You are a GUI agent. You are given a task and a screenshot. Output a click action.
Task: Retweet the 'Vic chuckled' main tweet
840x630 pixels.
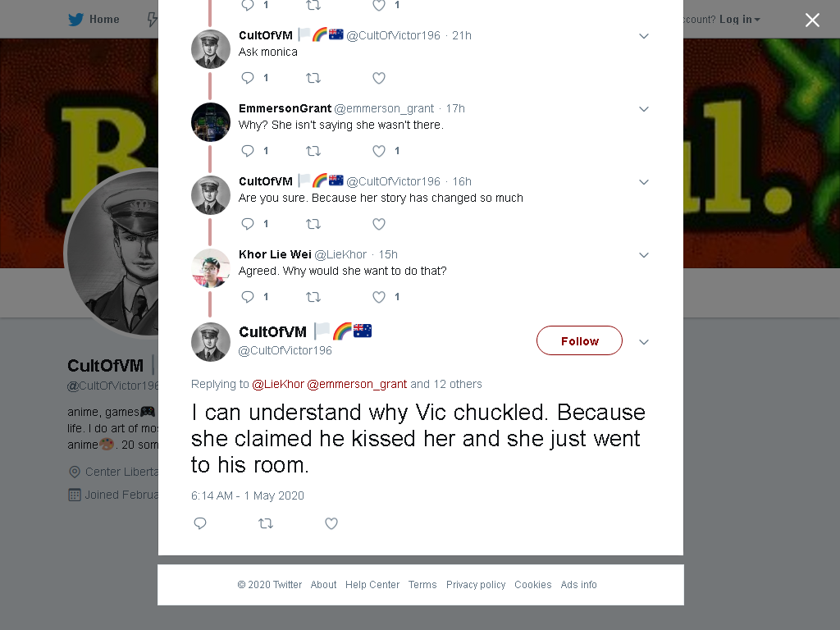tap(266, 523)
